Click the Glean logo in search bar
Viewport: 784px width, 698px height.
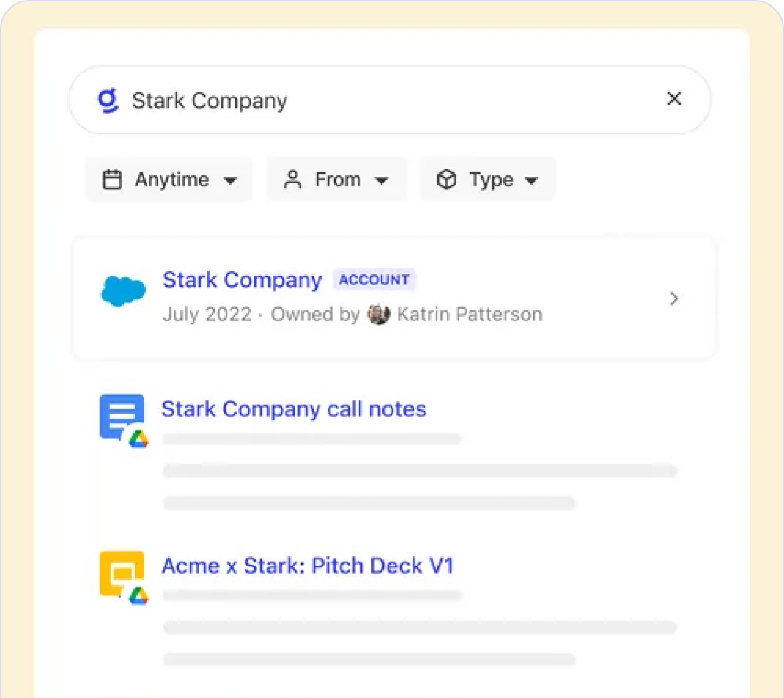click(108, 100)
